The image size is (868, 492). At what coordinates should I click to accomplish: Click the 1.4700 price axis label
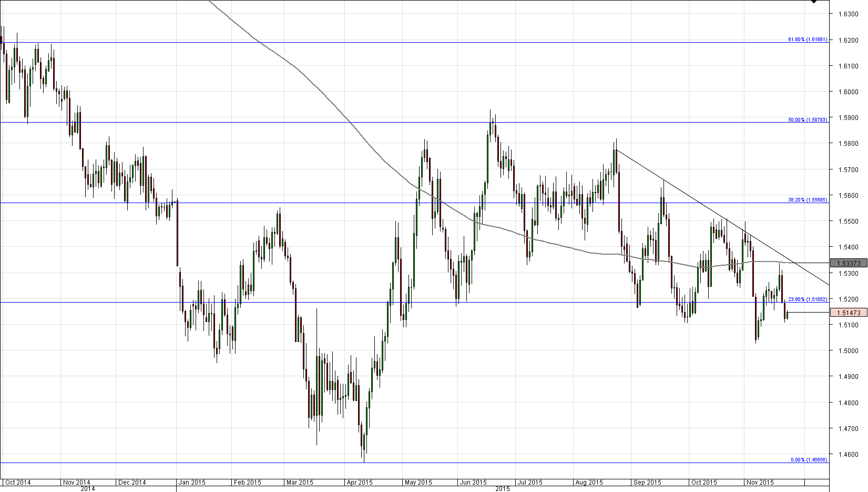click(x=847, y=429)
